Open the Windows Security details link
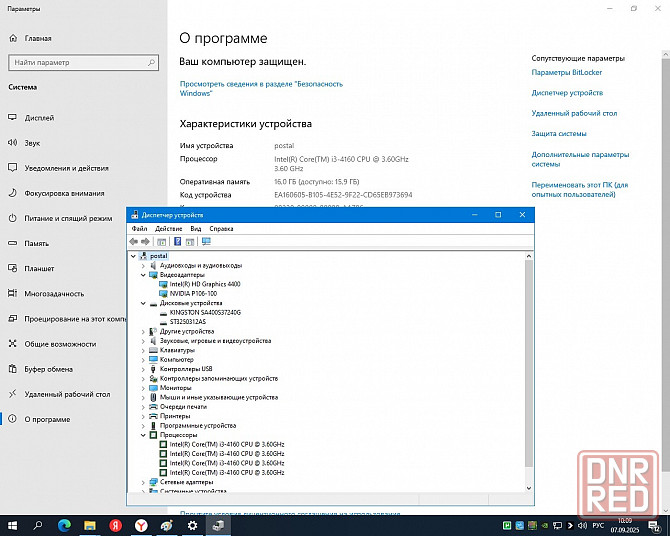670x536 pixels. pyautogui.click(x=261, y=88)
